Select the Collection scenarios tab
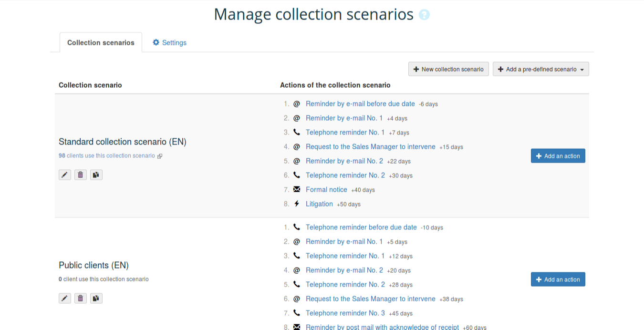This screenshot has width=644, height=330. click(x=101, y=42)
